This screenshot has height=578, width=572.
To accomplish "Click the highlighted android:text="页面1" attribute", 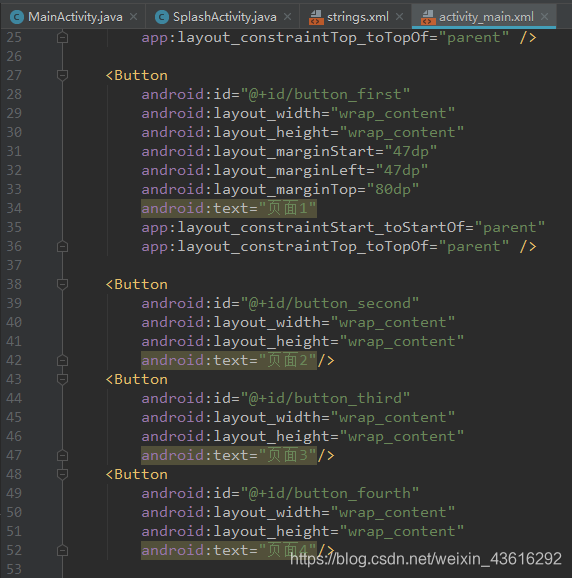I will (229, 209).
